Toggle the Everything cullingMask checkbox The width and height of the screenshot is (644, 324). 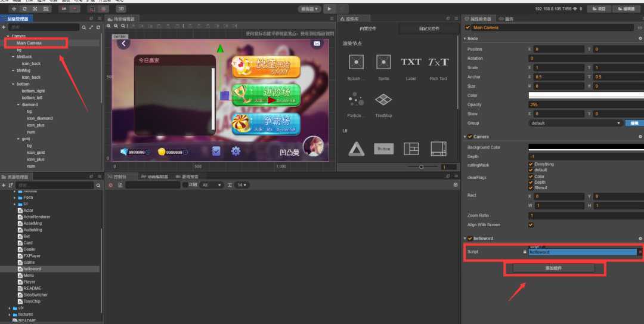pos(531,164)
